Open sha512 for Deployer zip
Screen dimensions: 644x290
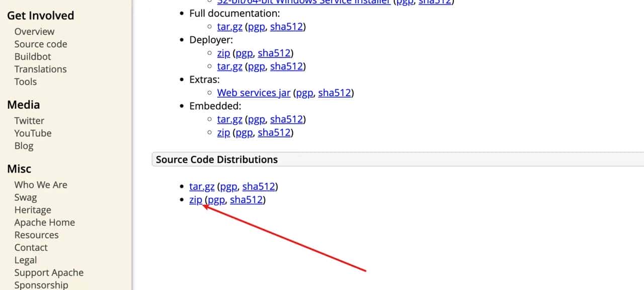(274, 53)
